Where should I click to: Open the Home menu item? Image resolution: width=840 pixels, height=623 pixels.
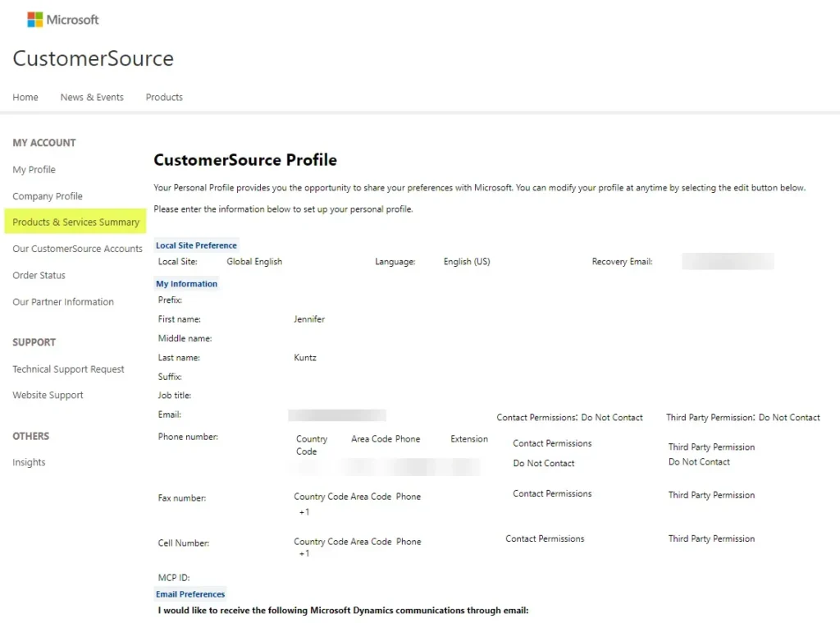pos(25,97)
